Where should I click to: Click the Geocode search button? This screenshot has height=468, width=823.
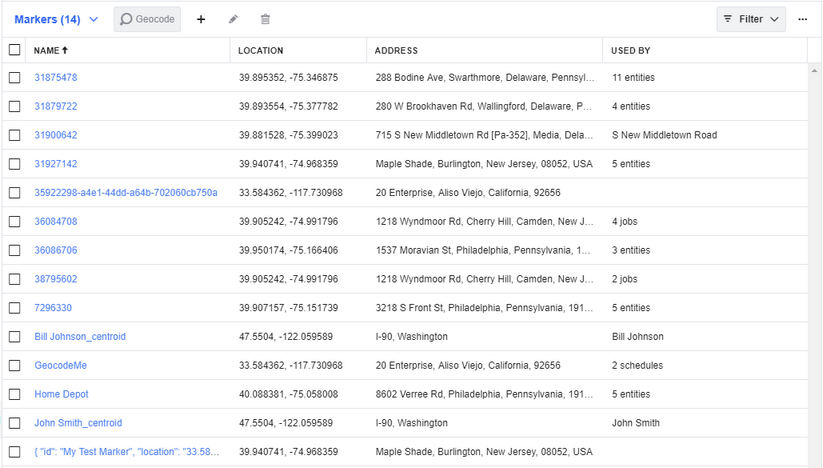coord(147,19)
